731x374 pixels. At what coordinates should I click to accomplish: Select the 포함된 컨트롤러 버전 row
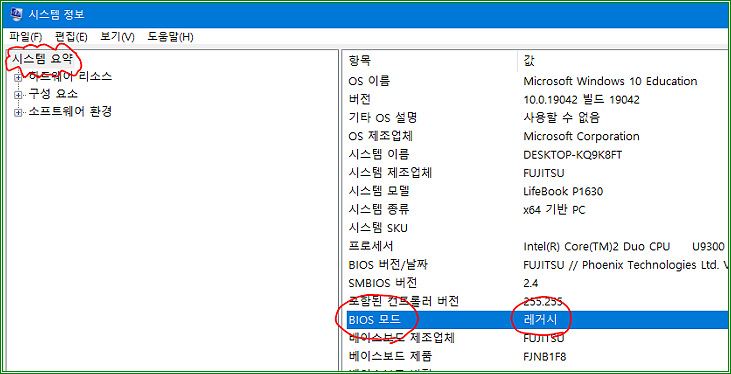pyautogui.click(x=538, y=302)
